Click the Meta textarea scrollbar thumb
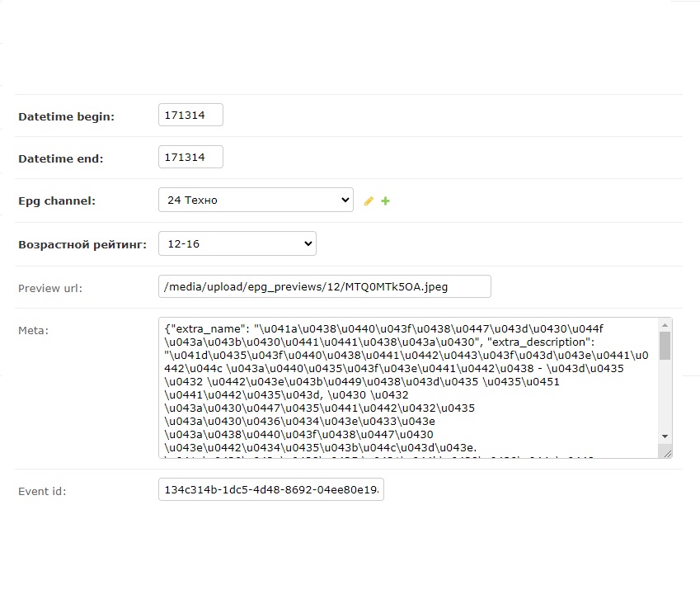 coord(665,346)
